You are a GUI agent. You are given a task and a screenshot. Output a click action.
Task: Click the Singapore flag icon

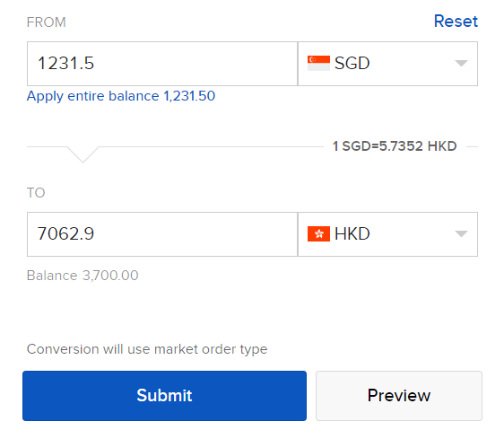tap(318, 63)
